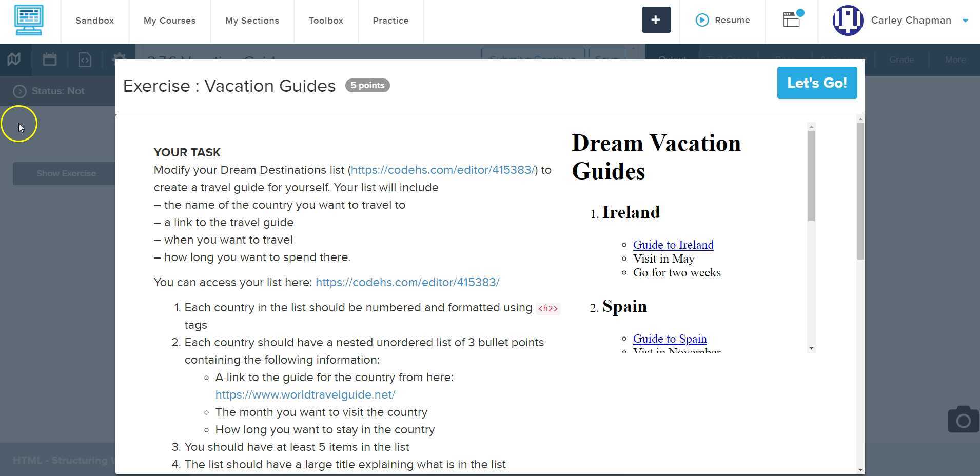Viewport: 980px width, 476px height.
Task: Open the course map icon in sidebar
Action: [x=13, y=59]
